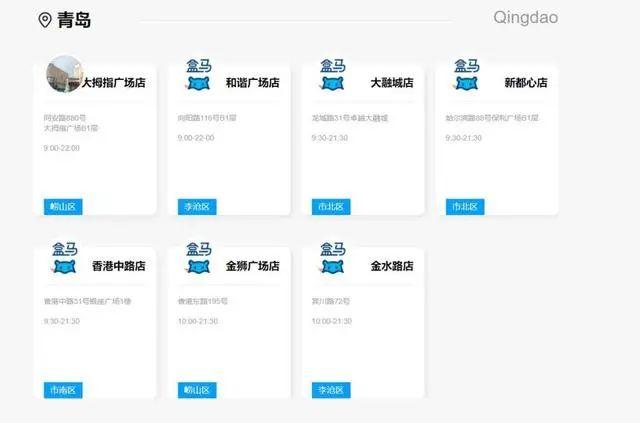Click the Hema hippo logo on 金狮广场店 card
The image size is (640, 423).
click(x=198, y=258)
